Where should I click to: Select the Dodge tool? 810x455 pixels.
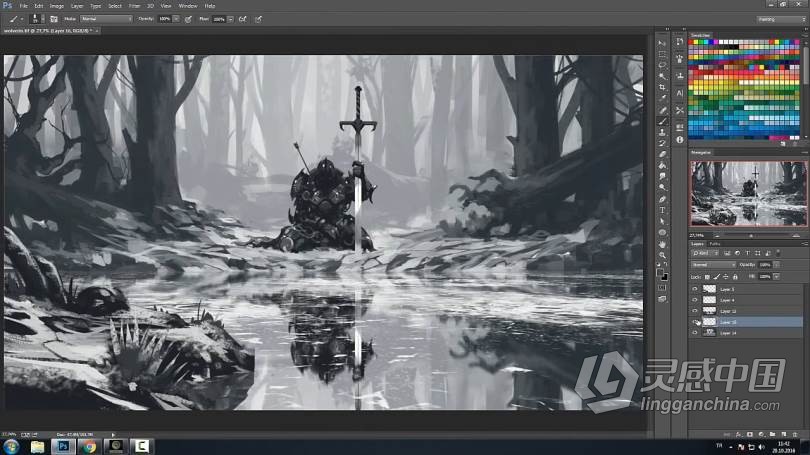662,187
